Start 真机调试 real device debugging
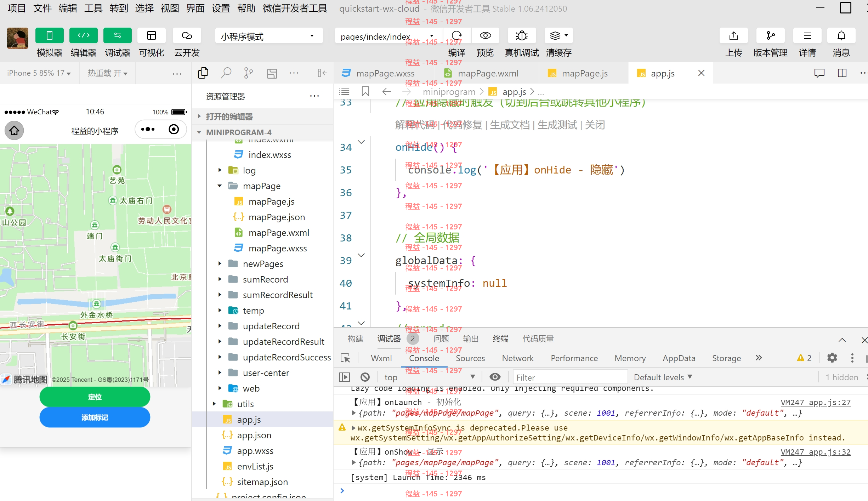The image size is (868, 501). [x=522, y=36]
